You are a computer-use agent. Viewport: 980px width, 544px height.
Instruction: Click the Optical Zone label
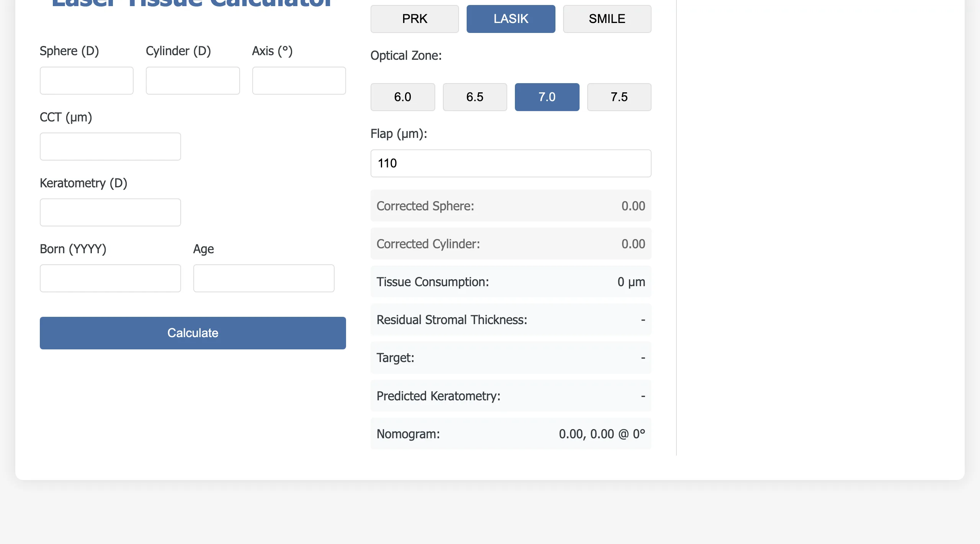[x=406, y=56]
